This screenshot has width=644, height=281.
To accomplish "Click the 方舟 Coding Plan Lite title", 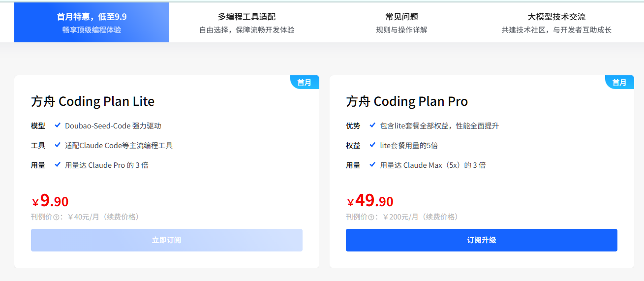I will [x=92, y=101].
